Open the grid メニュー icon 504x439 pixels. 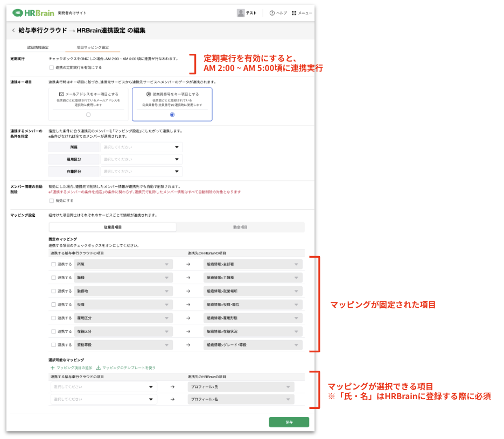[294, 13]
